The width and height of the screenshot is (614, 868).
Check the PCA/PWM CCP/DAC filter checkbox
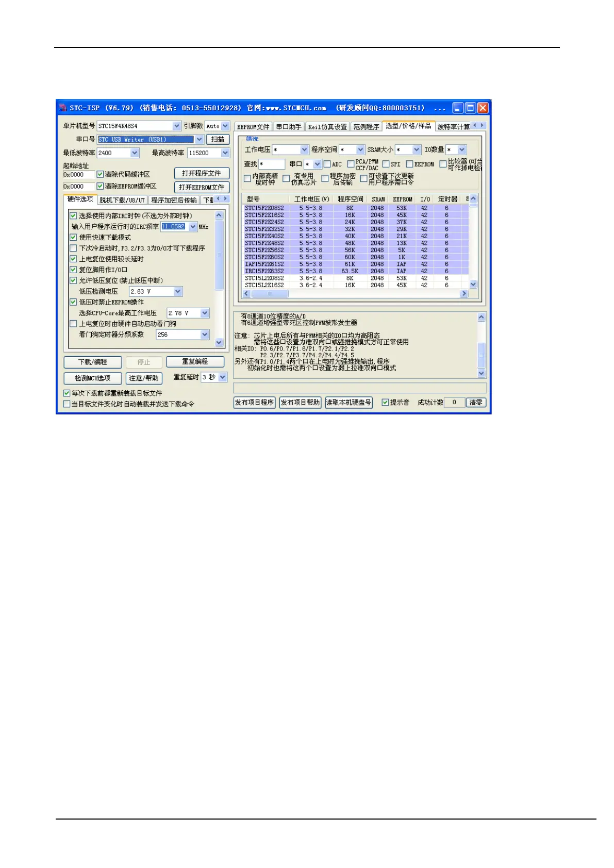click(351, 164)
